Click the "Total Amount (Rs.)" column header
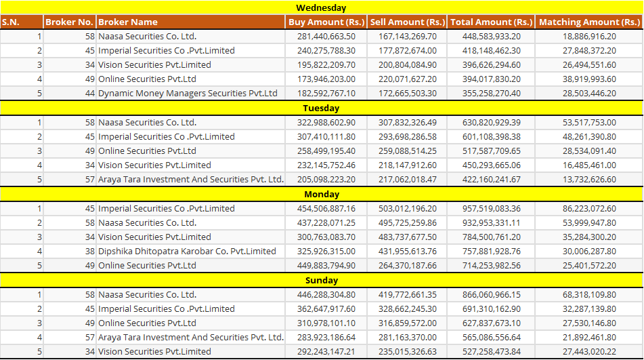The width and height of the screenshot is (644, 360). 491,22
